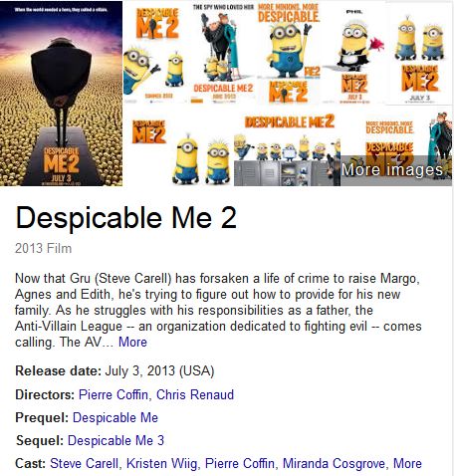
Task: Follow the sequel Despicable Me 3 link
Action: [115, 440]
